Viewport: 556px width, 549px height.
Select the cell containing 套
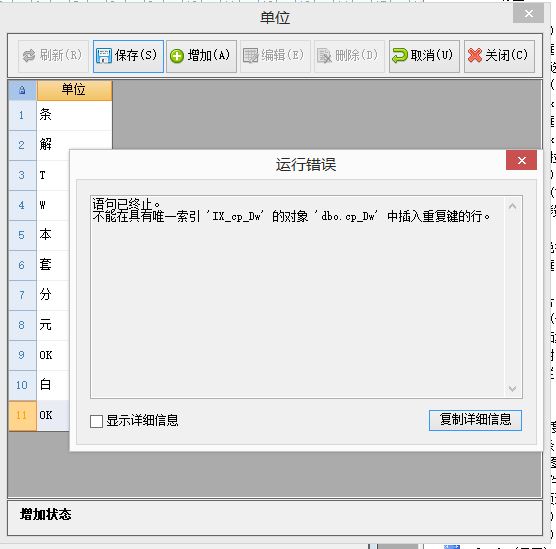coord(53,265)
